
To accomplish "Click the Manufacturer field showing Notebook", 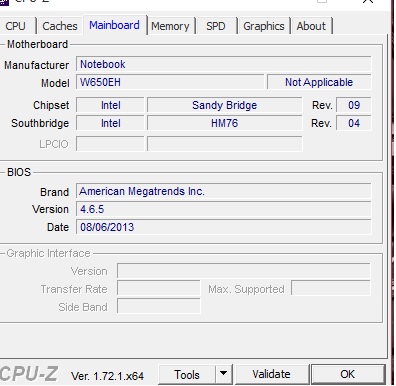I will click(x=223, y=64).
